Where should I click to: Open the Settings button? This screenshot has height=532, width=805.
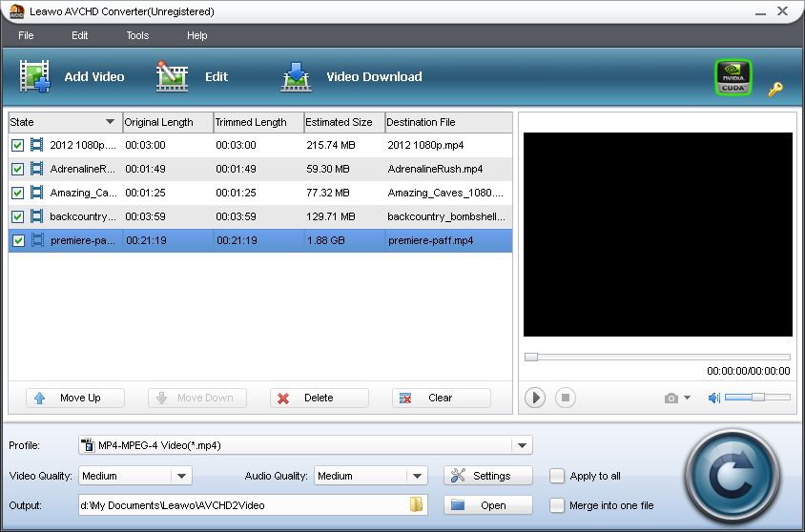coord(488,476)
